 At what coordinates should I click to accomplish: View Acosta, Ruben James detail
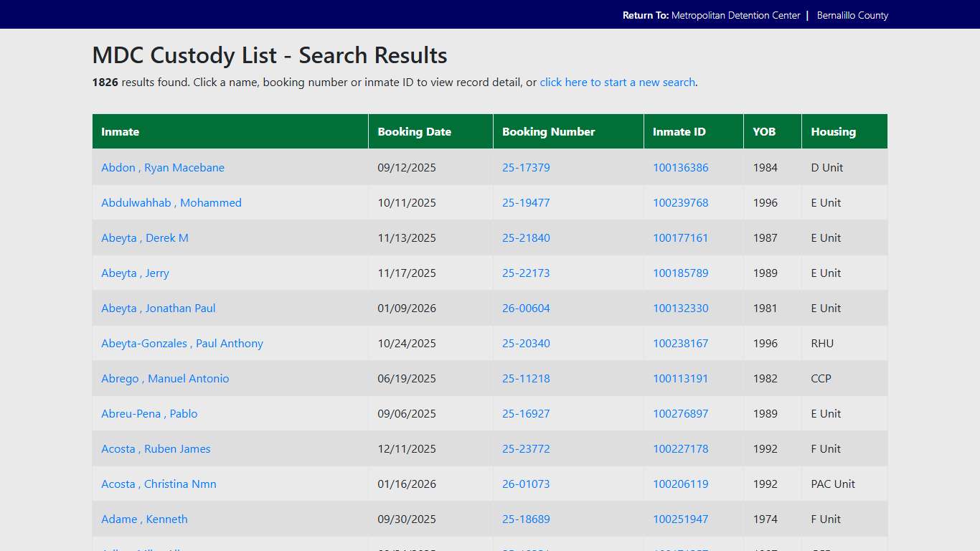pos(156,448)
